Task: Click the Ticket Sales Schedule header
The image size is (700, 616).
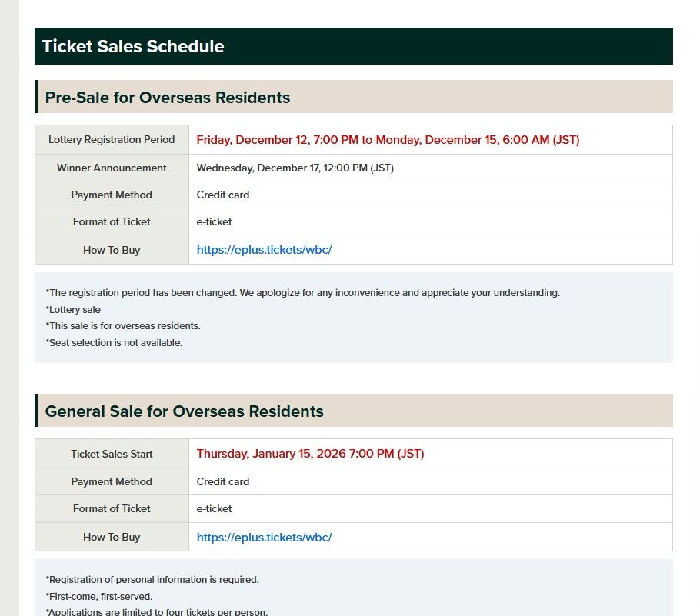Action: 133,46
